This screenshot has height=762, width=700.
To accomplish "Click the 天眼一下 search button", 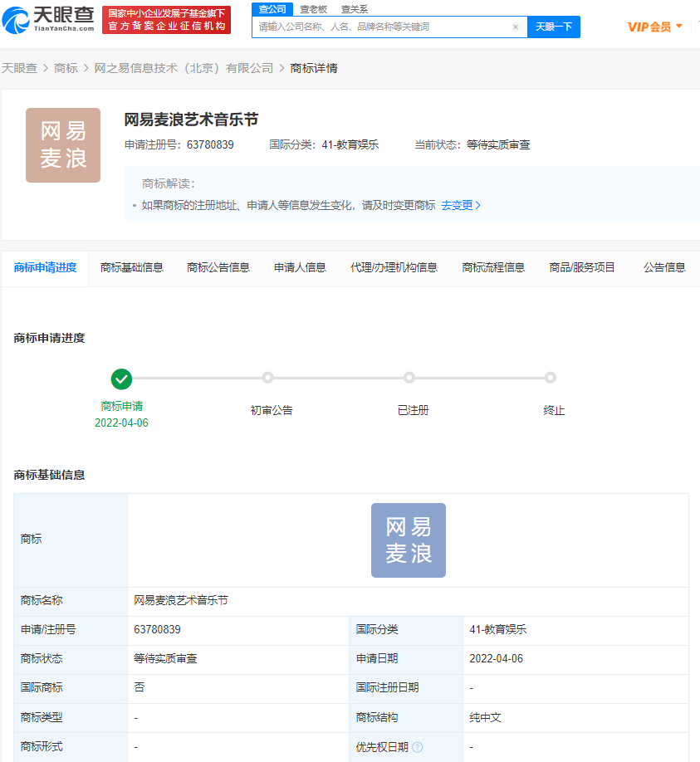I will (554, 27).
